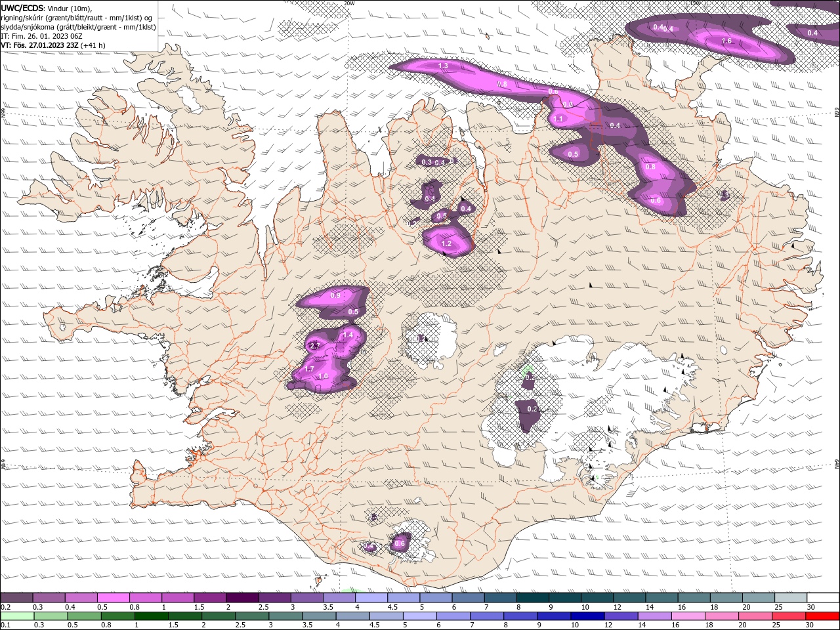The image size is (840, 630).
Task: Pick the bright pink swatch between 0.5 and 0.8
Action: [x=113, y=597]
